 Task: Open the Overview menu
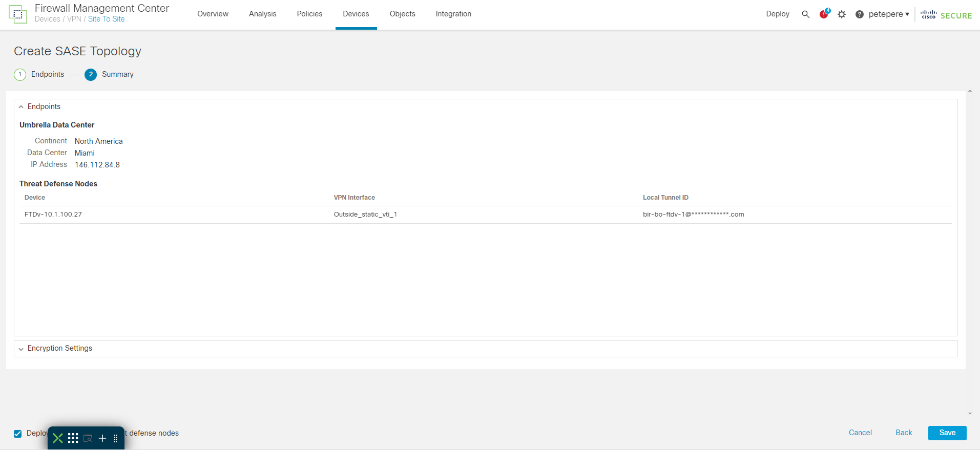213,14
